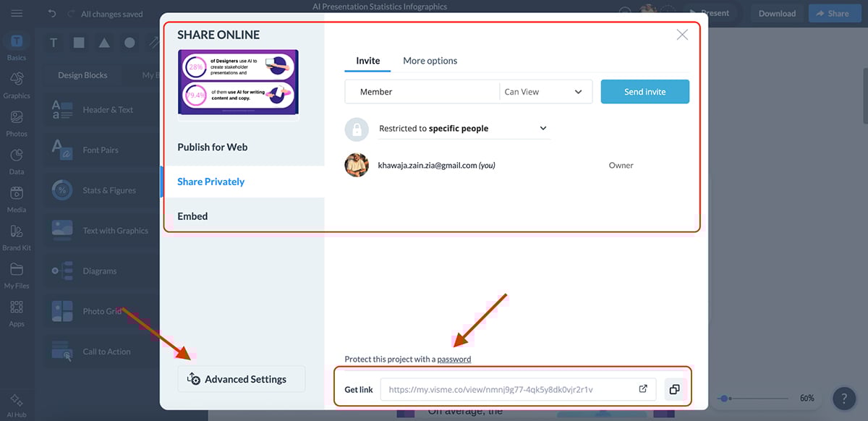Image resolution: width=868 pixels, height=421 pixels.
Task: Open My Files in the sidebar
Action: (x=17, y=274)
